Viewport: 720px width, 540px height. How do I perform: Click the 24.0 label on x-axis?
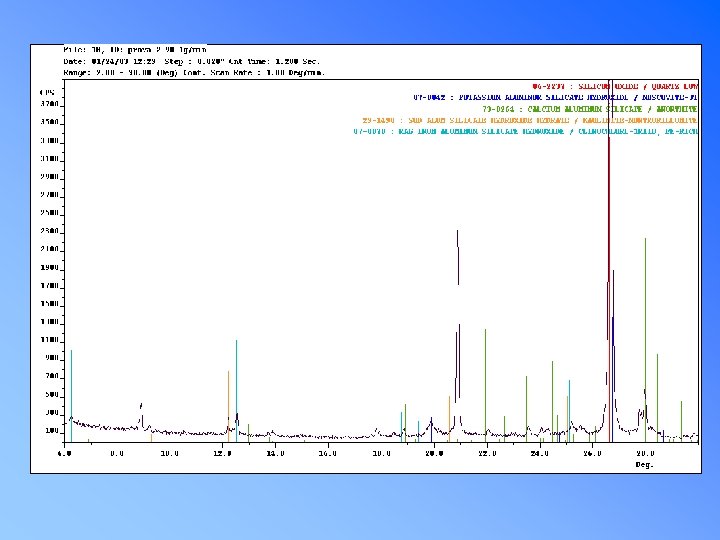(540, 454)
